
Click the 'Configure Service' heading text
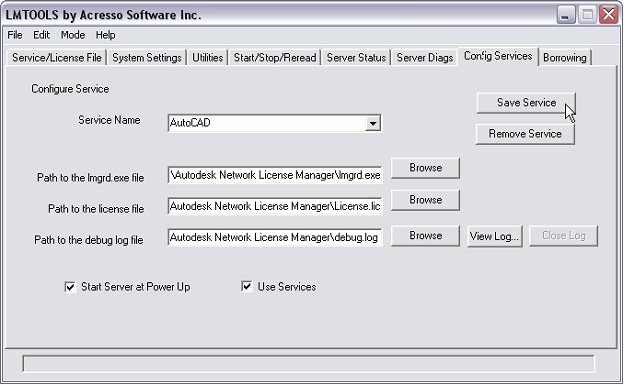click(x=70, y=89)
